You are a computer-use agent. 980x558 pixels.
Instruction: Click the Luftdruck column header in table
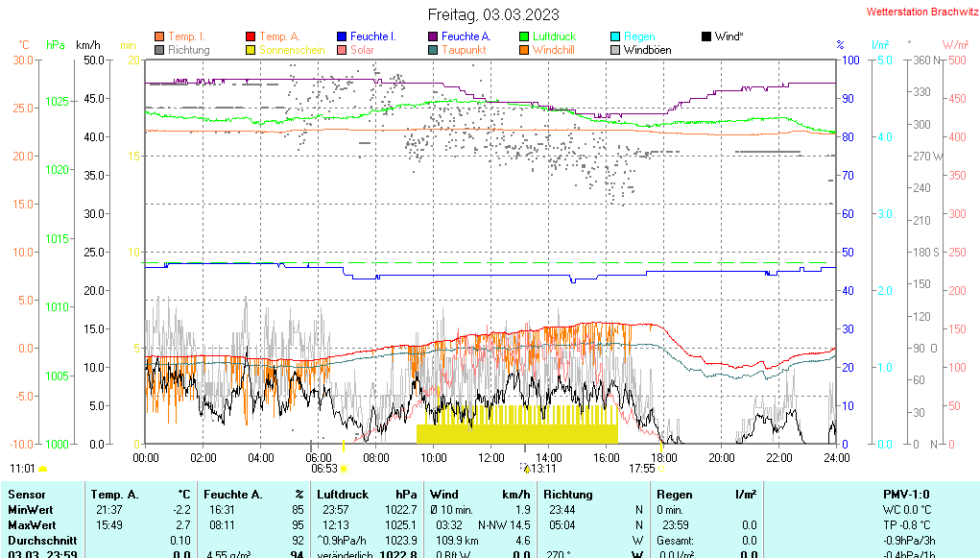340,495
